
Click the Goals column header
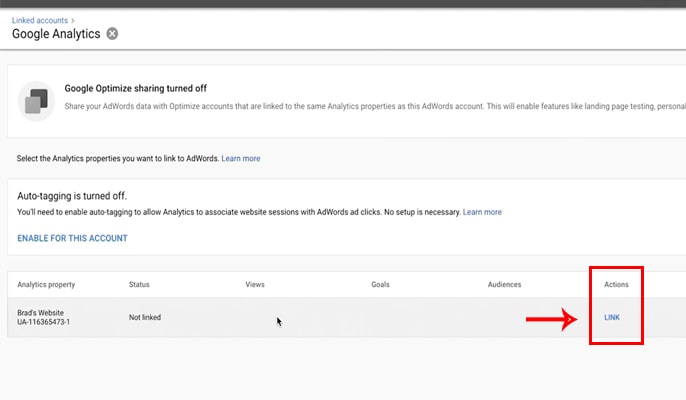(x=380, y=284)
